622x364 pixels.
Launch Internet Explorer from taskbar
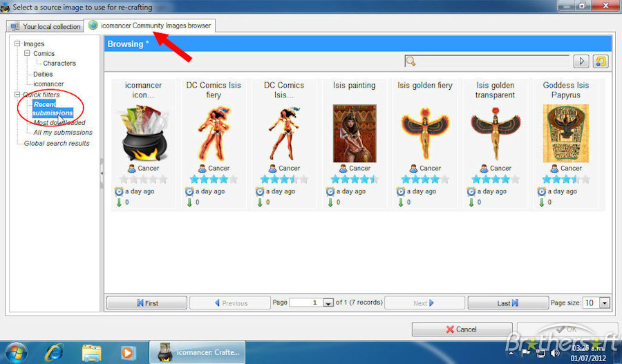click(x=55, y=352)
